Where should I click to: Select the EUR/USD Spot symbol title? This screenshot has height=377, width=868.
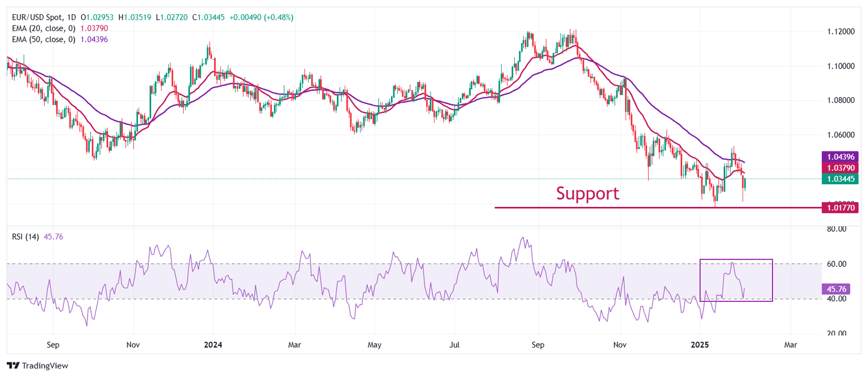[x=41, y=18]
